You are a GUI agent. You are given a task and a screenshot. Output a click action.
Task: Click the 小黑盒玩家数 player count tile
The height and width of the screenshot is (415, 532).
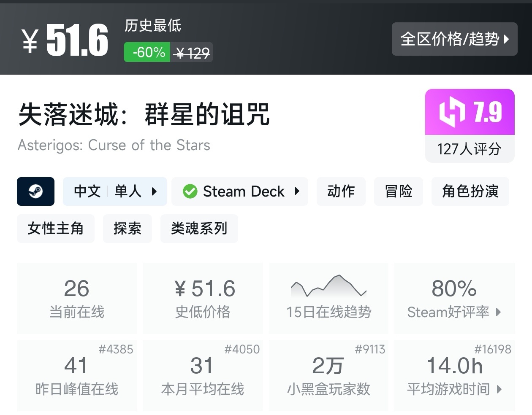328,375
